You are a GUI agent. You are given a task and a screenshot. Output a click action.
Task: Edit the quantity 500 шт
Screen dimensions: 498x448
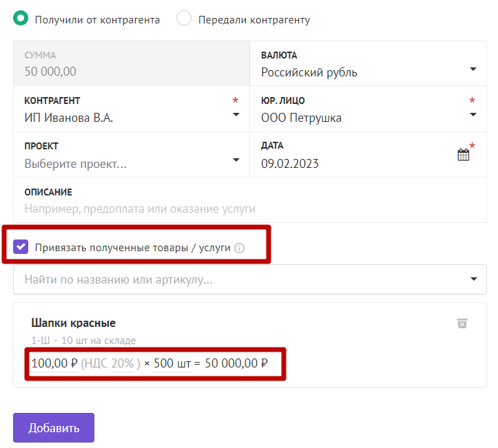[172, 363]
